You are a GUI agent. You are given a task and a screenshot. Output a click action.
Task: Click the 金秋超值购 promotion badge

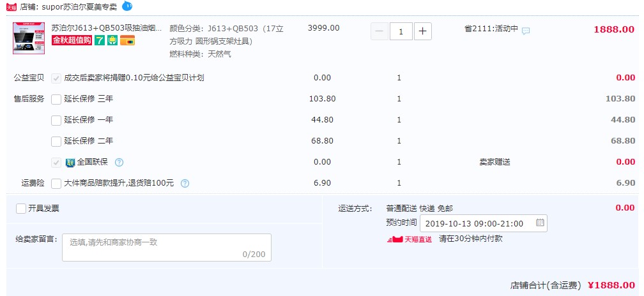coord(72,40)
